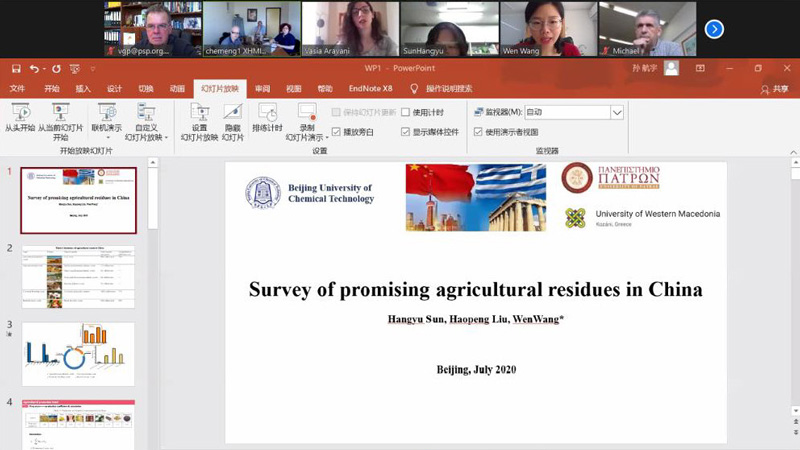Toggle the Use Timings checkbox (使用计时)
Viewport: 800px width, 450px height.
(x=406, y=113)
